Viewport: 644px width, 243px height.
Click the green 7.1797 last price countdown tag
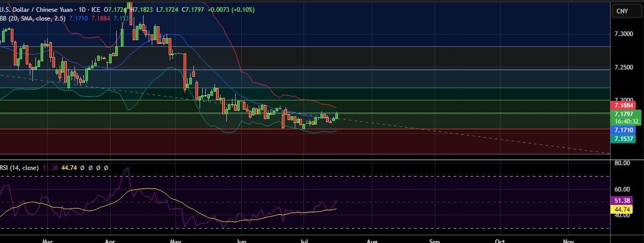pyautogui.click(x=625, y=117)
